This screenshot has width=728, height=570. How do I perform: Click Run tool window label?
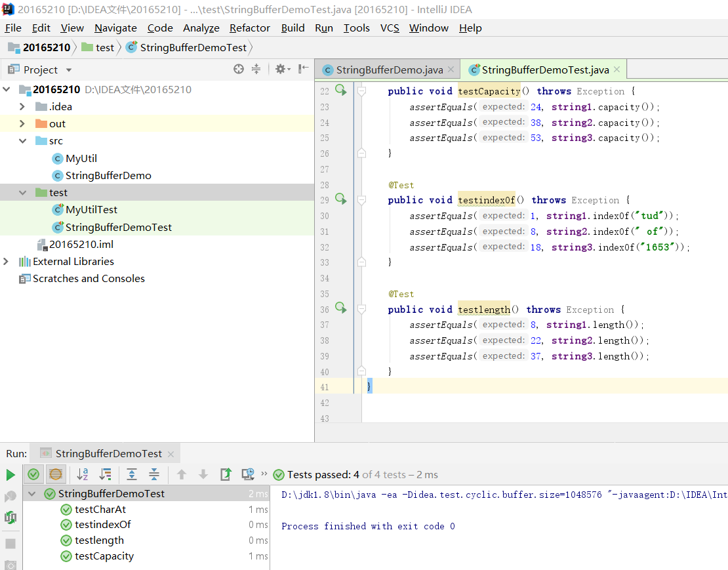point(16,453)
